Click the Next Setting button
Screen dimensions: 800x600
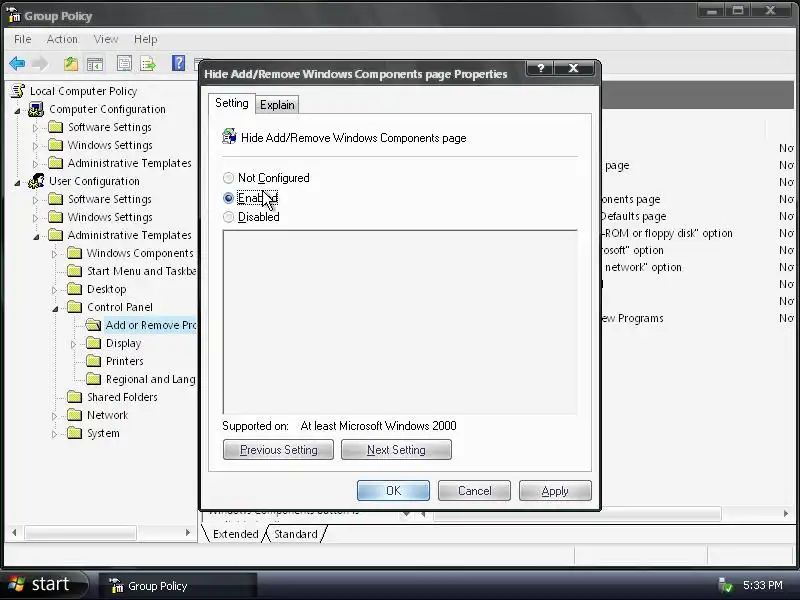396,449
